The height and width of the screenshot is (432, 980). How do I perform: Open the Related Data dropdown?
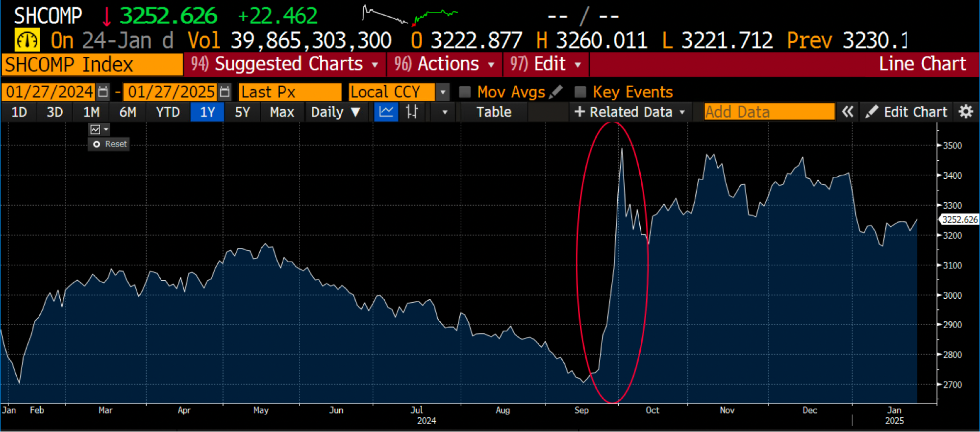(630, 112)
